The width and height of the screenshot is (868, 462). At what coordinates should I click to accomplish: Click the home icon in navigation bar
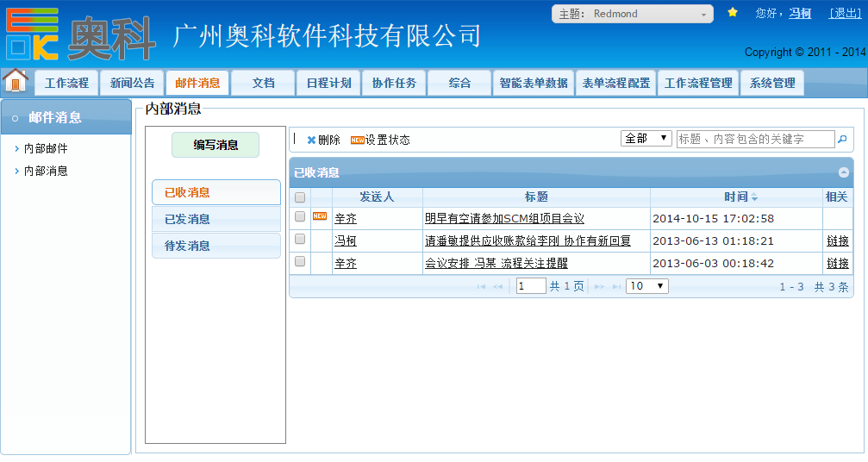pos(16,82)
